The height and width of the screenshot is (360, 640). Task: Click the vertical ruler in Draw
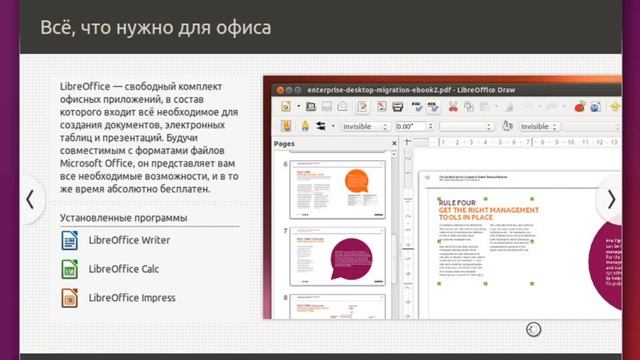click(x=408, y=234)
